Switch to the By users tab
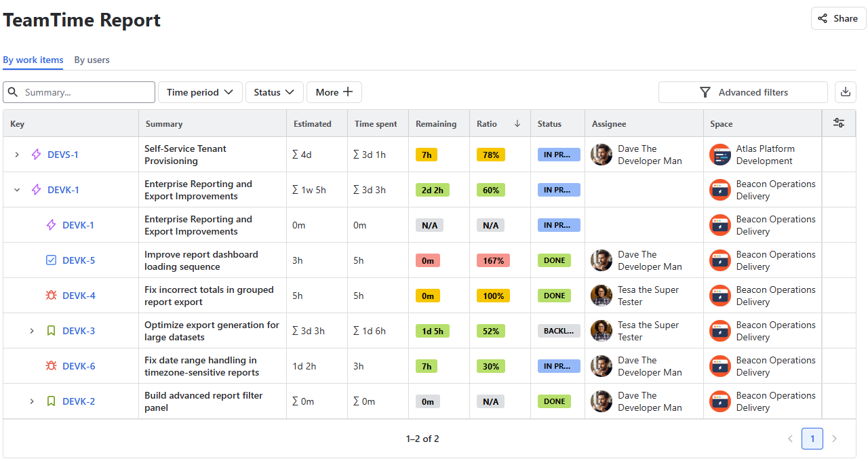868x461 pixels. point(92,60)
